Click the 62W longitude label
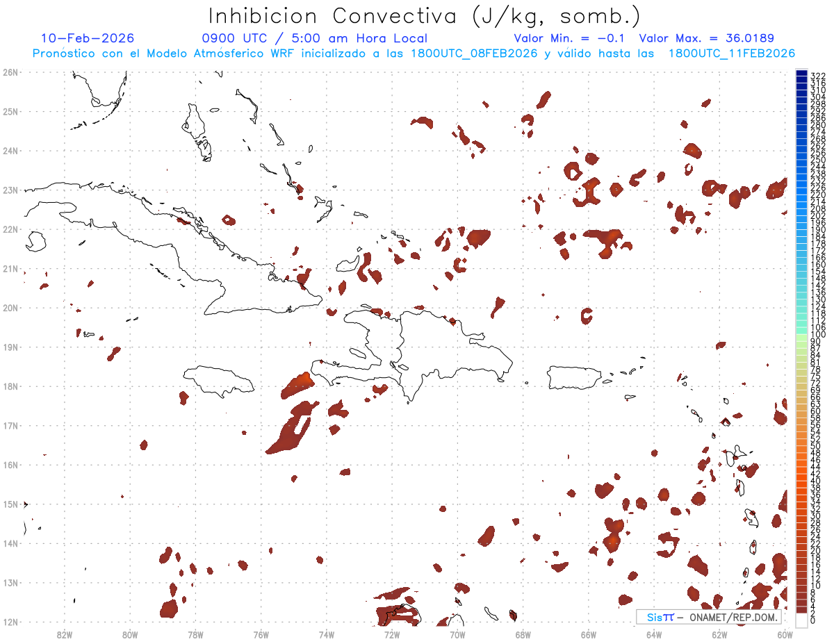The image size is (834, 644). click(719, 634)
